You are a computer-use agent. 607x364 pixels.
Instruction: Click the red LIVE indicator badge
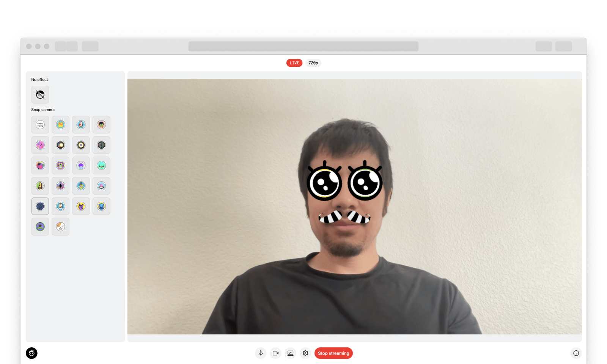294,63
